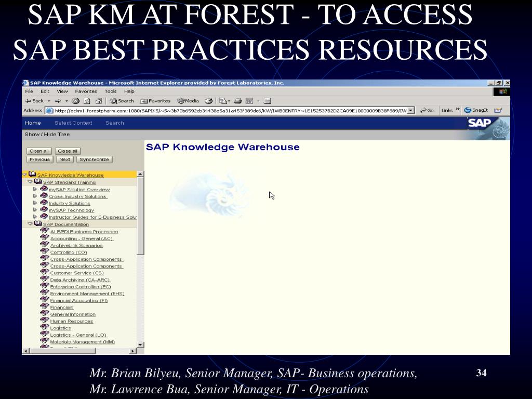Click the tree panel scroll-down arrow
This screenshot has width=532, height=399.
[140, 345]
